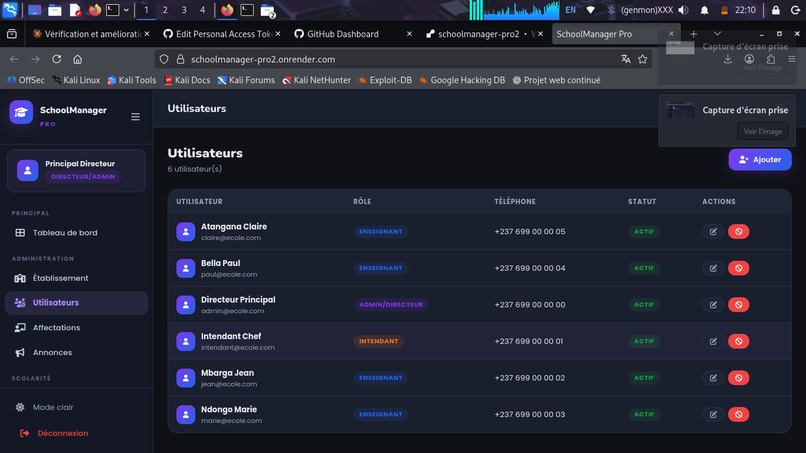
Task: Open the Kali applications menu
Action: (10, 10)
